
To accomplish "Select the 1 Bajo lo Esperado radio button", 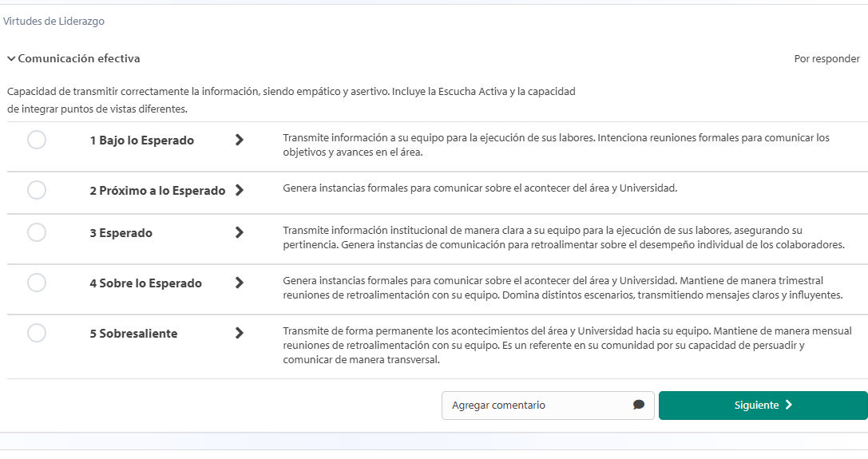I will (37, 140).
